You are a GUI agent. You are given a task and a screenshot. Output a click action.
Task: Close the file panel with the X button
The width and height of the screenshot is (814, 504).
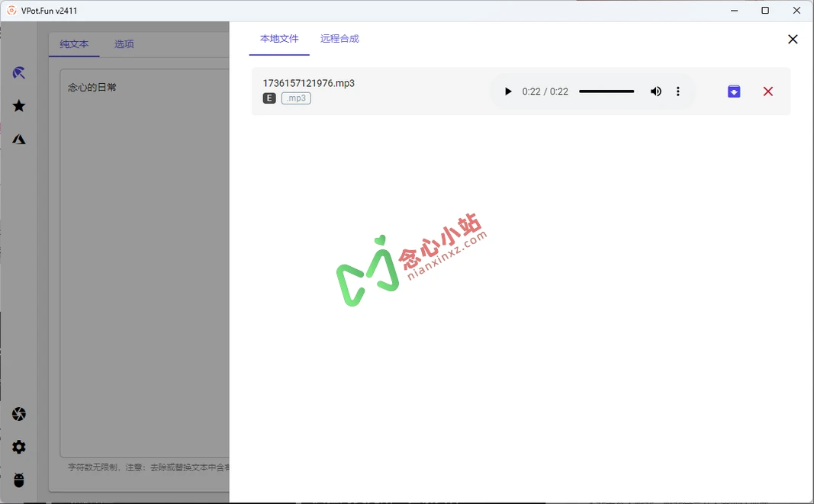click(x=793, y=39)
